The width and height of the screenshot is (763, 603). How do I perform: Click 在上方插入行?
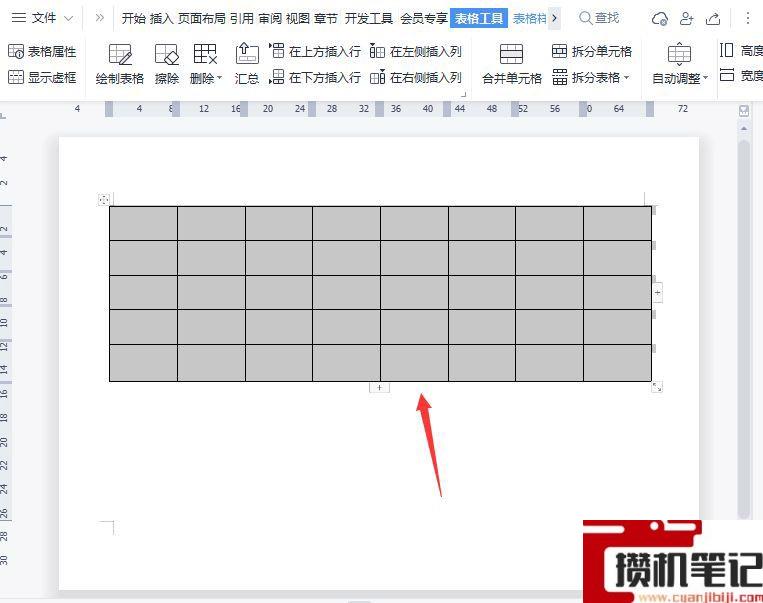click(x=315, y=51)
